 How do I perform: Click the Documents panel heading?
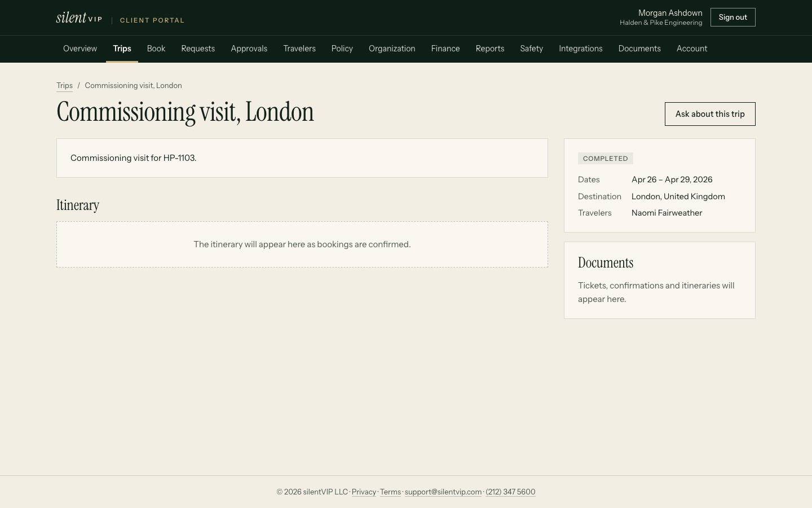point(606,263)
